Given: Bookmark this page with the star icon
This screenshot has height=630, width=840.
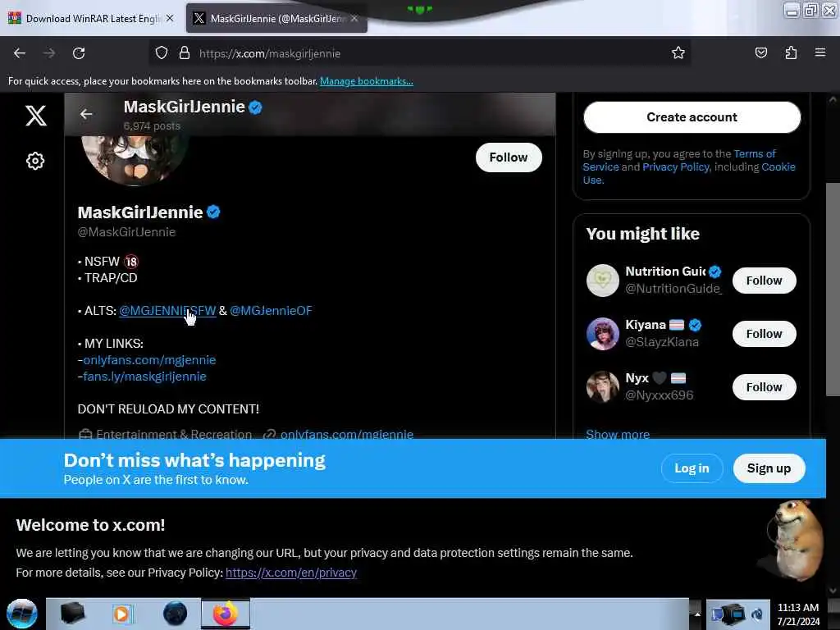Looking at the screenshot, I should click(x=678, y=53).
